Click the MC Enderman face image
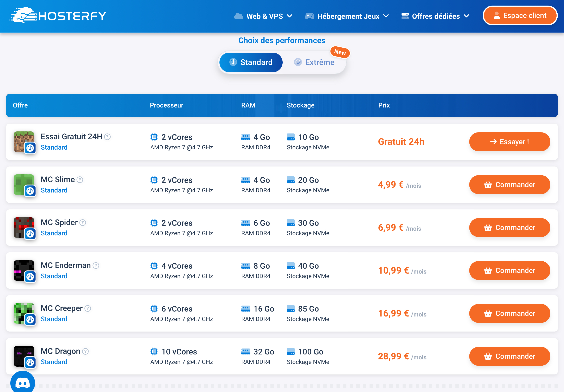 [24, 270]
